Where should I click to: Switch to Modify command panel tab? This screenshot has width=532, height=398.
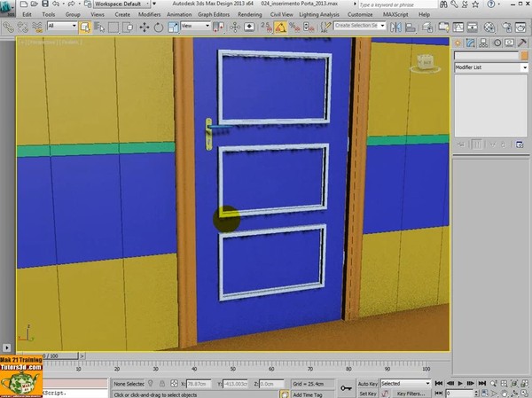coord(471,43)
